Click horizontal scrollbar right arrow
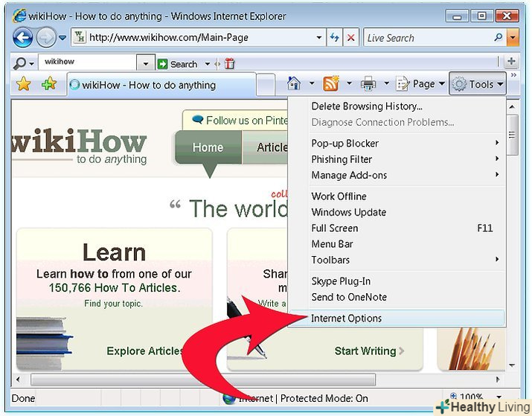 click(x=498, y=380)
